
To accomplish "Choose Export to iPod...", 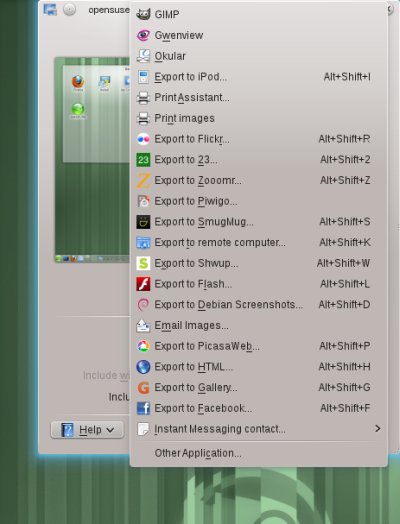I will [258, 77].
